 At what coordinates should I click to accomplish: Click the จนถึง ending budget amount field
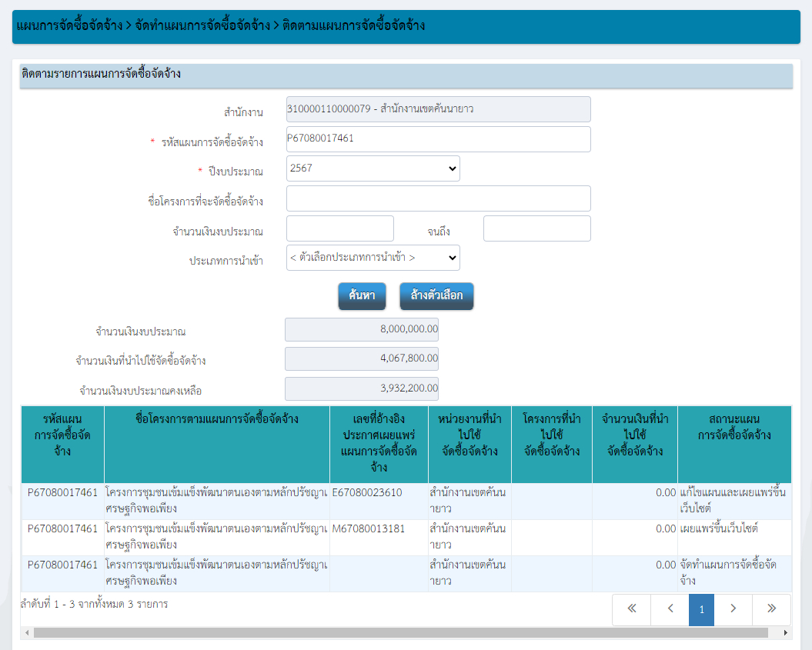pyautogui.click(x=536, y=228)
